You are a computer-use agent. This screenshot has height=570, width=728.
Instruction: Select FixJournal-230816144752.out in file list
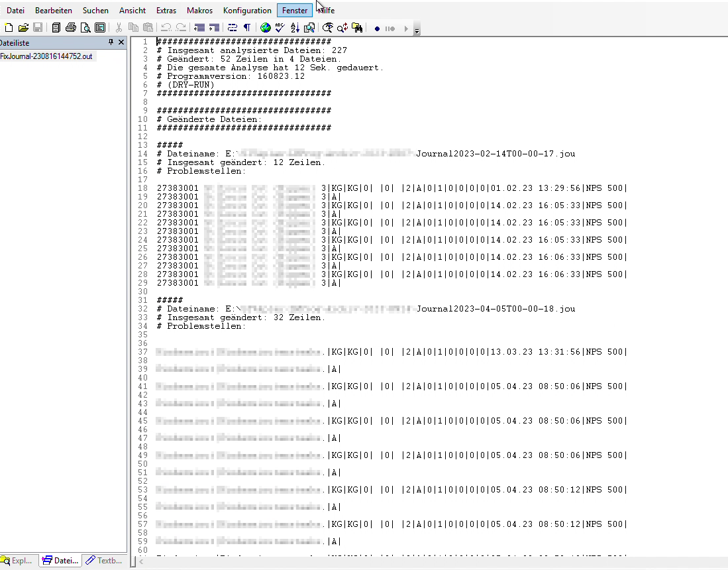(x=46, y=56)
